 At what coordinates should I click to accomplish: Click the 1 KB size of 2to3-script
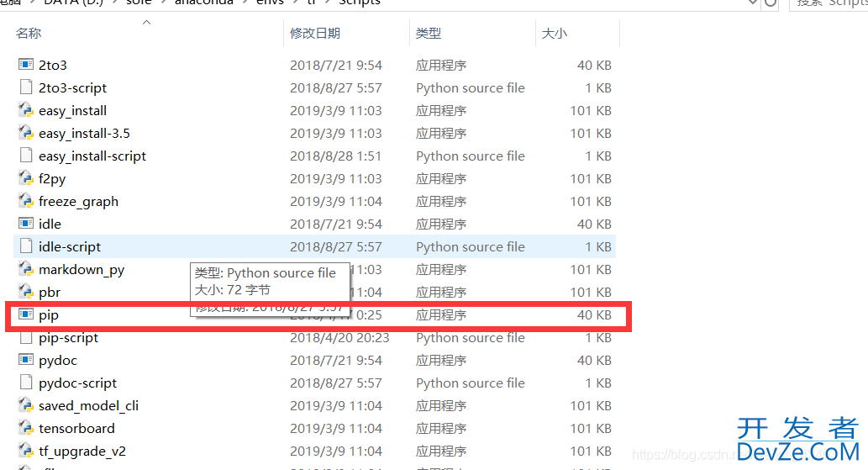[x=598, y=88]
